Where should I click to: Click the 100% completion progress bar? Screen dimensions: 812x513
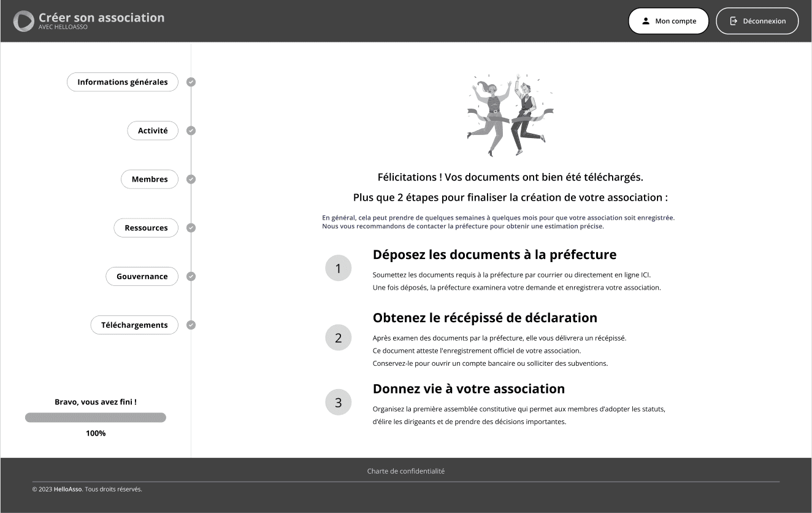tap(96, 417)
